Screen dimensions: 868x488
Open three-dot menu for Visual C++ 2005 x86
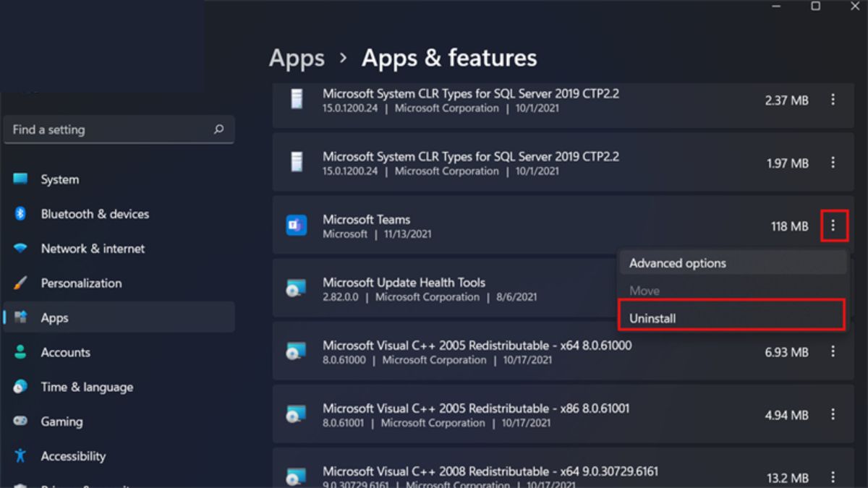[833, 415]
